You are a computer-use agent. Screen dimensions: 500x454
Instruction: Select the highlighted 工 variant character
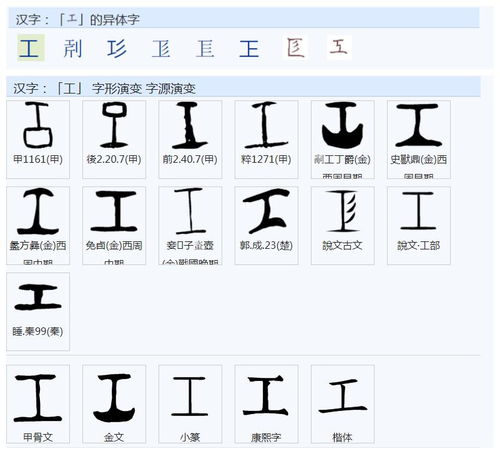coord(30,48)
